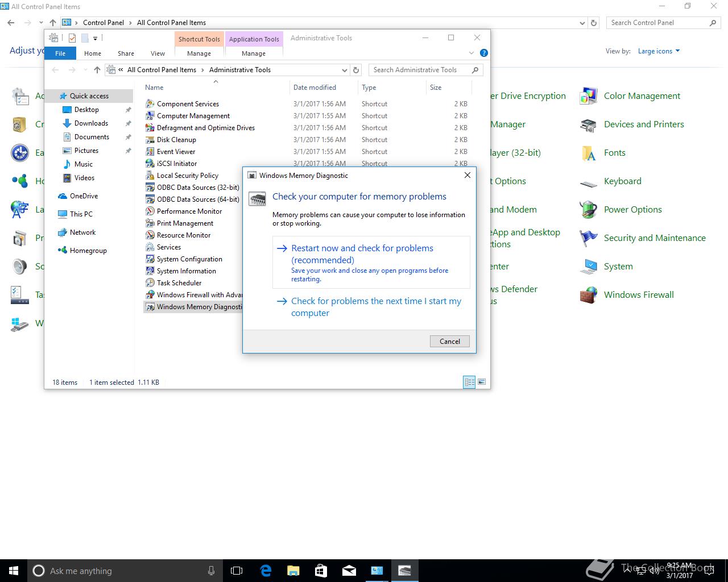
Task: Open the View by Large icons dropdown
Action: pyautogui.click(x=659, y=51)
